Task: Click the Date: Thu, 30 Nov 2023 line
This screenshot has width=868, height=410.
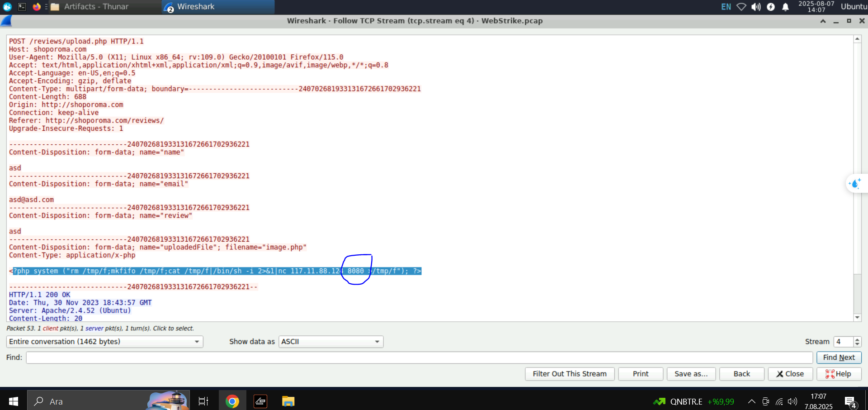Action: pos(80,303)
